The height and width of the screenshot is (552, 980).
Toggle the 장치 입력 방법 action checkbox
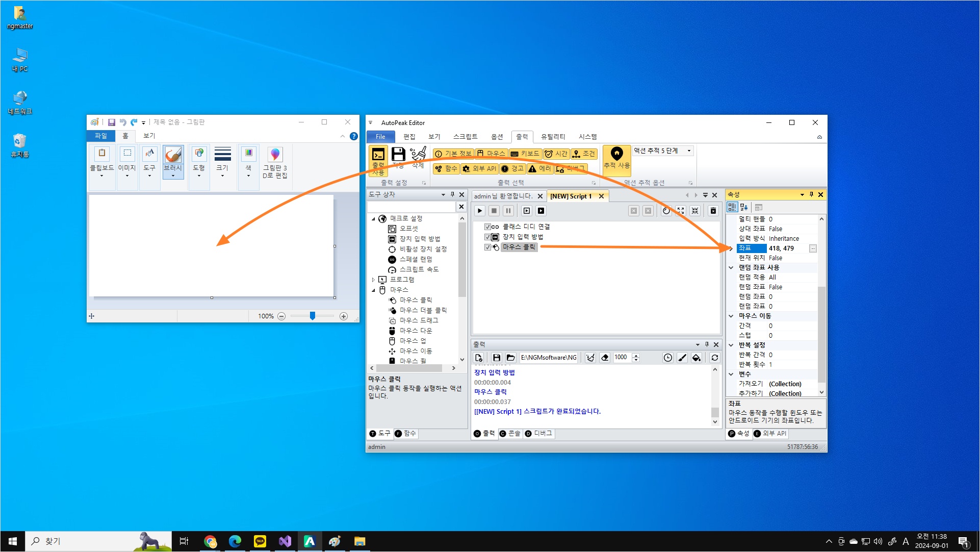487,237
